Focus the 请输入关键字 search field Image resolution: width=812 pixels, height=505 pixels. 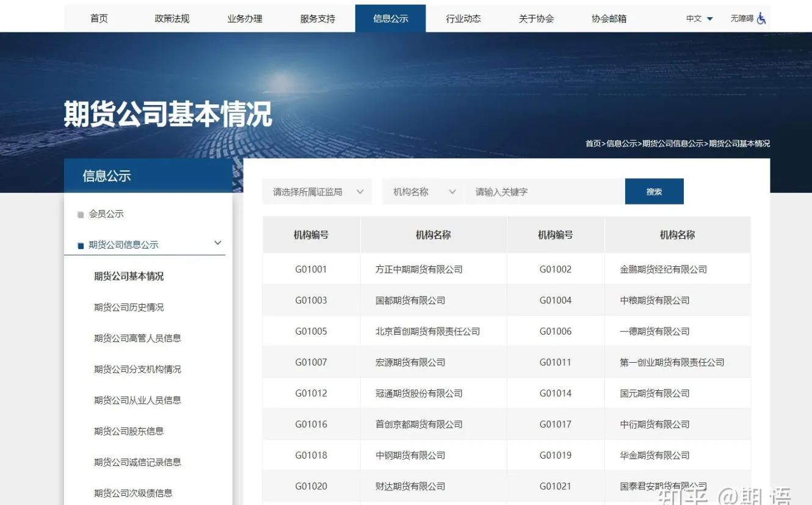[545, 192]
